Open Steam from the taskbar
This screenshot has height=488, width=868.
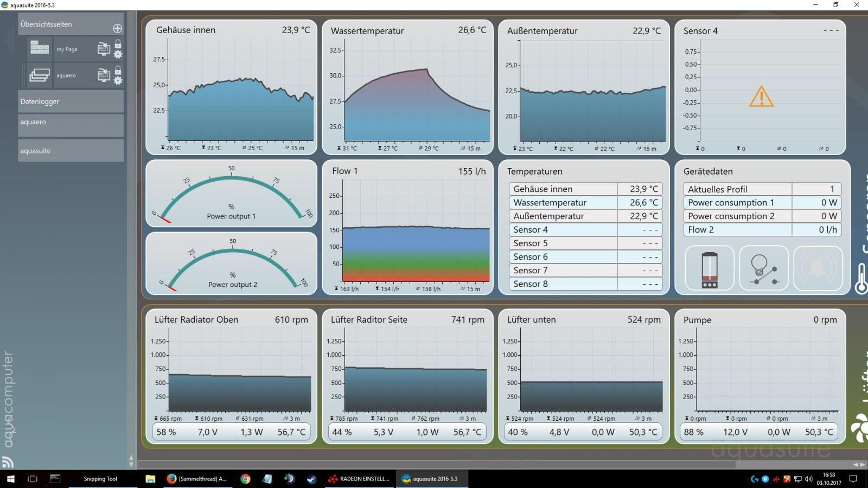pos(311,479)
